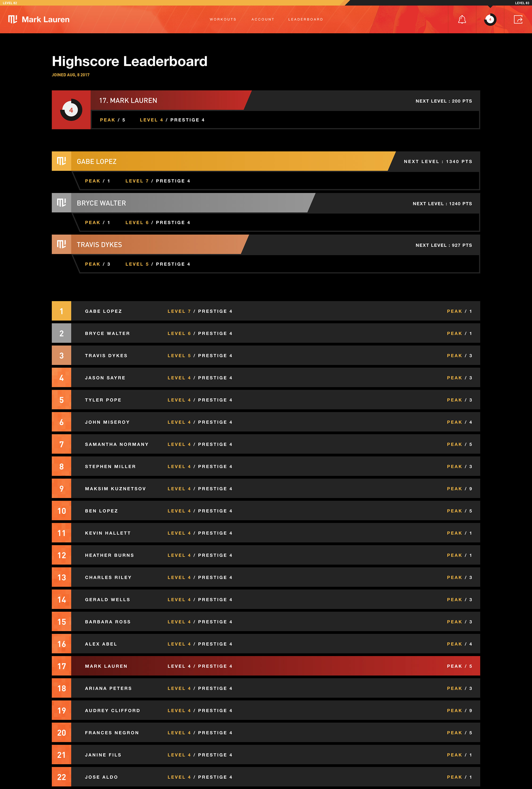Select Travis Dykes in the ranking list
Viewport: 532px width, 789px height.
266,355
